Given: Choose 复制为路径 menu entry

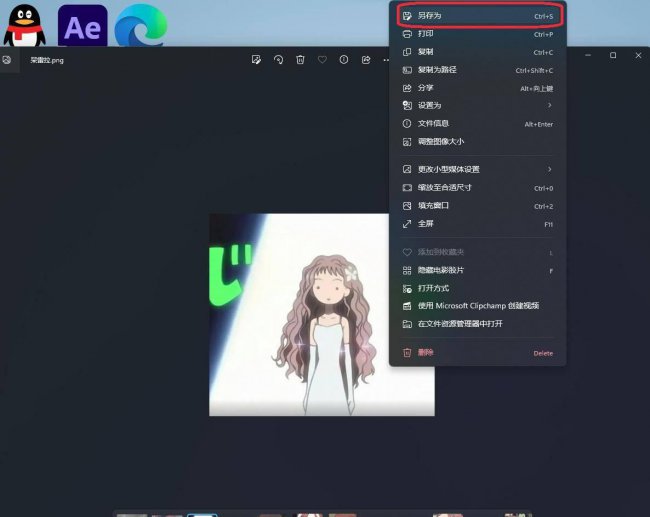Looking at the screenshot, I should 478,70.
